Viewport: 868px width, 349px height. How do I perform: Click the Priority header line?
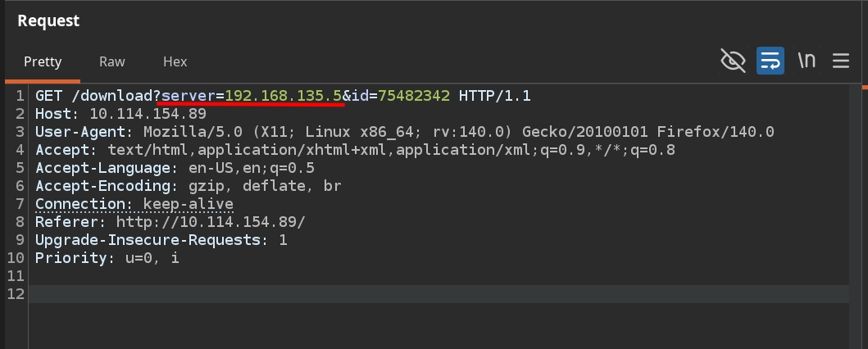click(x=107, y=258)
